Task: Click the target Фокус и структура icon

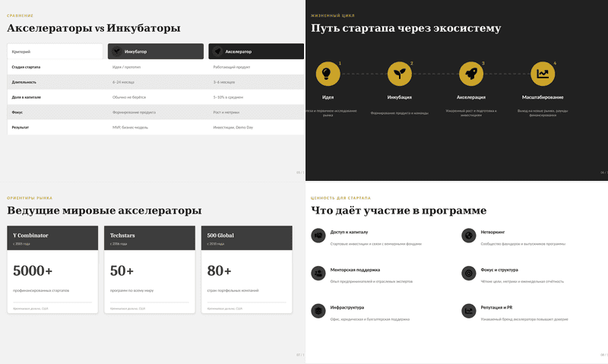Action: coord(469,273)
